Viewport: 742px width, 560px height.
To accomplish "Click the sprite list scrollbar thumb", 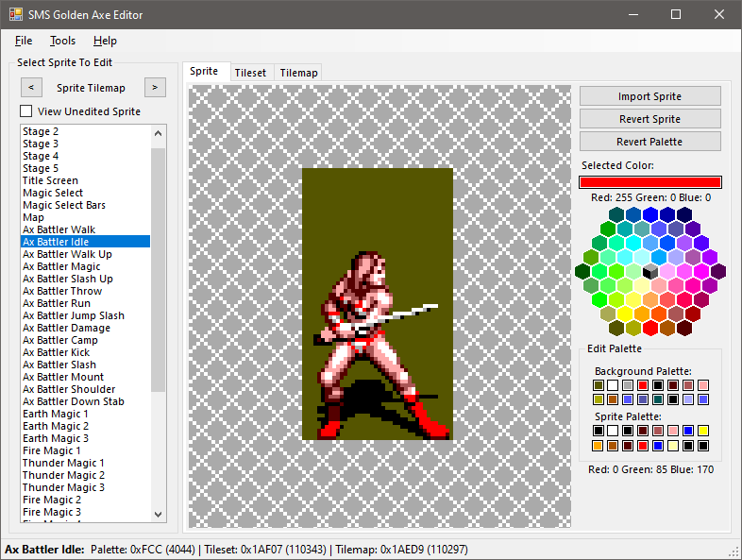I will coord(158,270).
